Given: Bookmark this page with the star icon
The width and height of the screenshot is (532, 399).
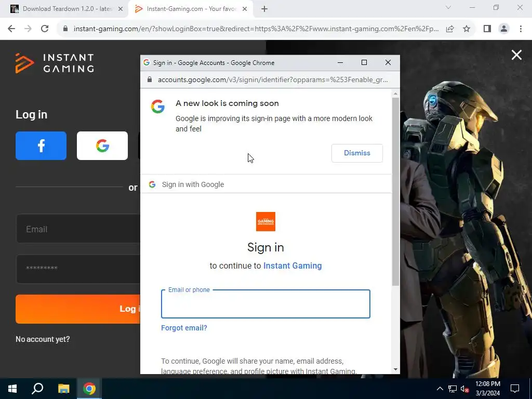Looking at the screenshot, I should click(x=467, y=29).
